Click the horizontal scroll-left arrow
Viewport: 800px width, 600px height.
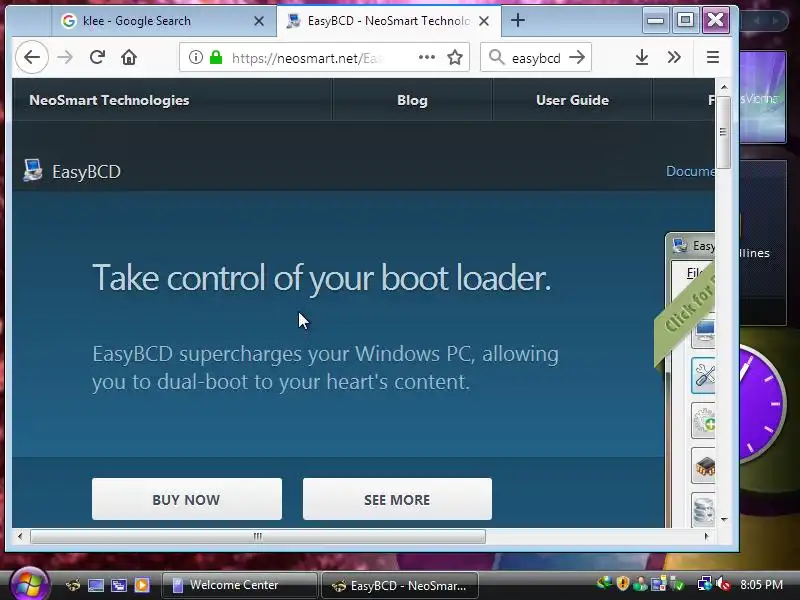[x=20, y=536]
